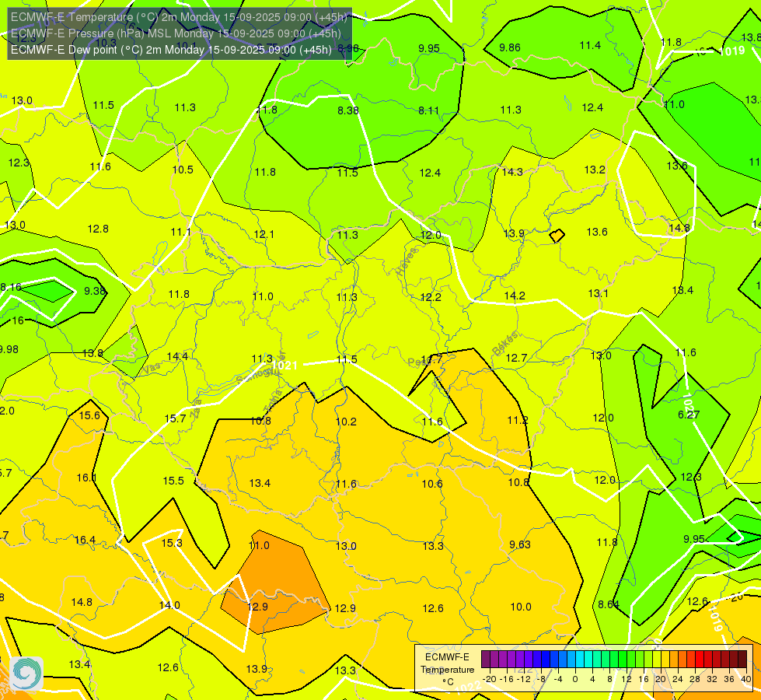Image resolution: width=761 pixels, height=700 pixels.
Task: Click the map value 16.4
Action: [x=85, y=540]
